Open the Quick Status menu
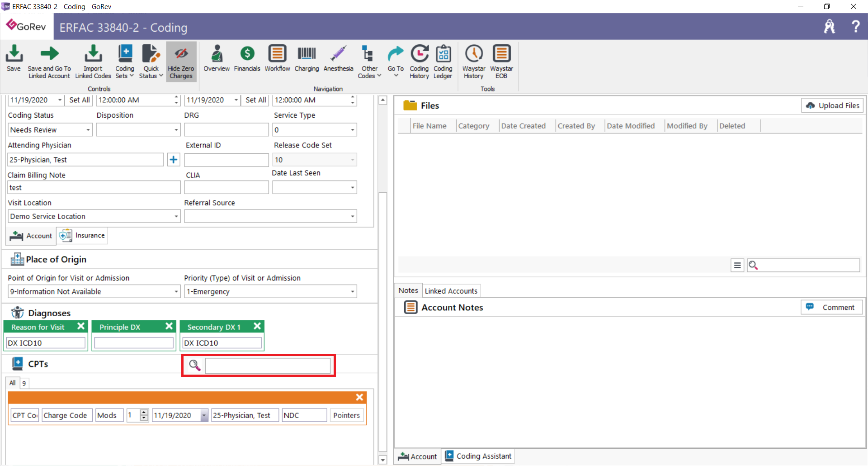868x466 pixels. [151, 62]
